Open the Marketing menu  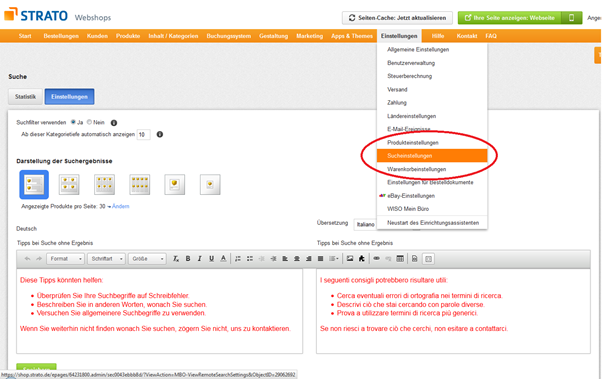click(x=309, y=36)
